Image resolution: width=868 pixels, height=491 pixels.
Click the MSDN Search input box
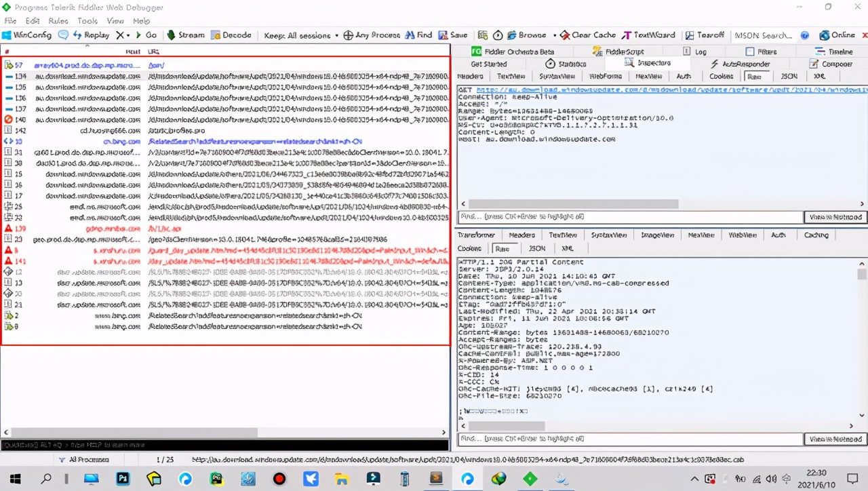pyautogui.click(x=764, y=35)
